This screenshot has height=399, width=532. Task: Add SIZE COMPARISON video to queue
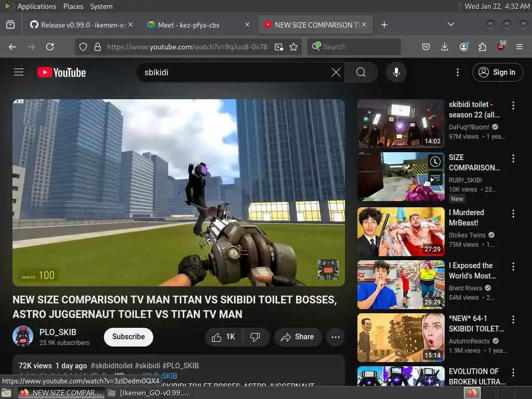pos(435,178)
